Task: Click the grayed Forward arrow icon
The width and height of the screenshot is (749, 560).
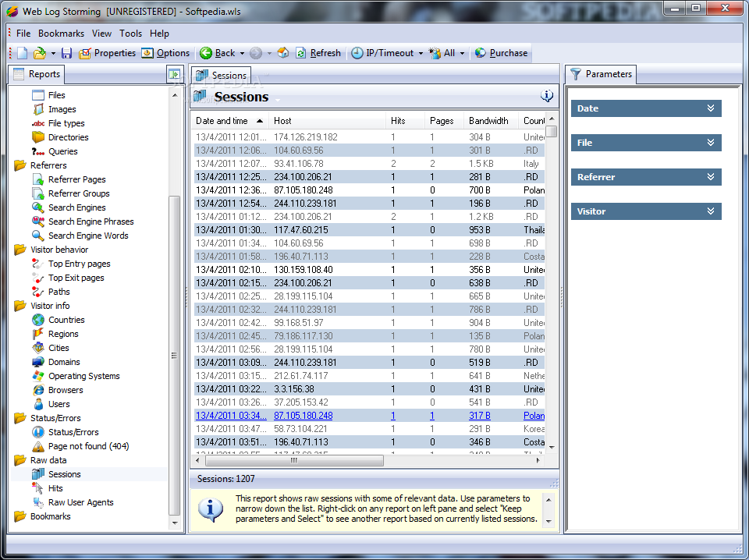Action: coord(256,53)
